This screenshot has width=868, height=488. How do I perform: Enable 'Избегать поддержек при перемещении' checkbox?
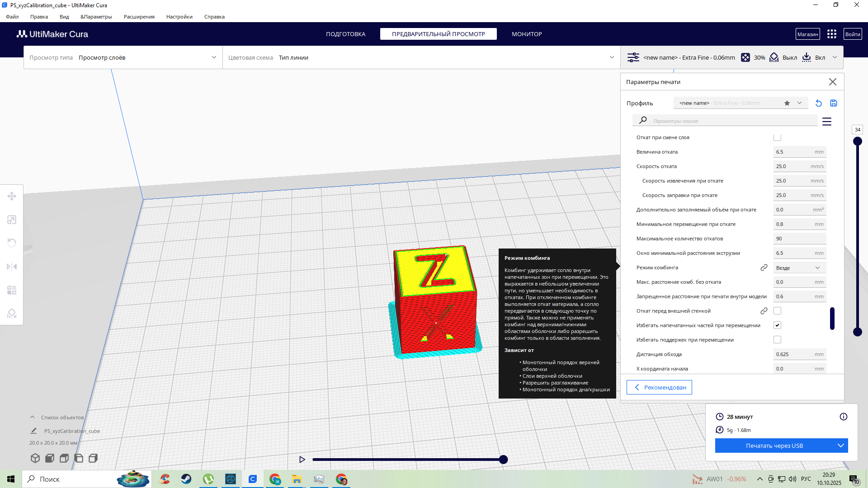tap(777, 340)
